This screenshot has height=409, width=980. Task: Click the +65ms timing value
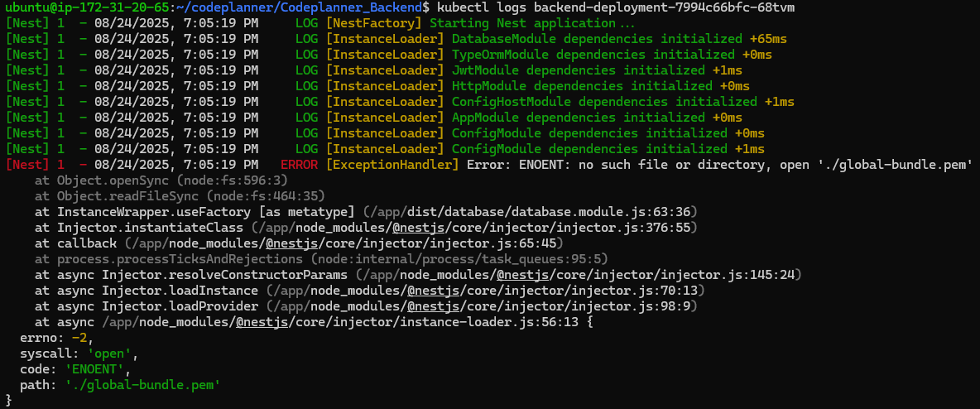[x=768, y=39]
